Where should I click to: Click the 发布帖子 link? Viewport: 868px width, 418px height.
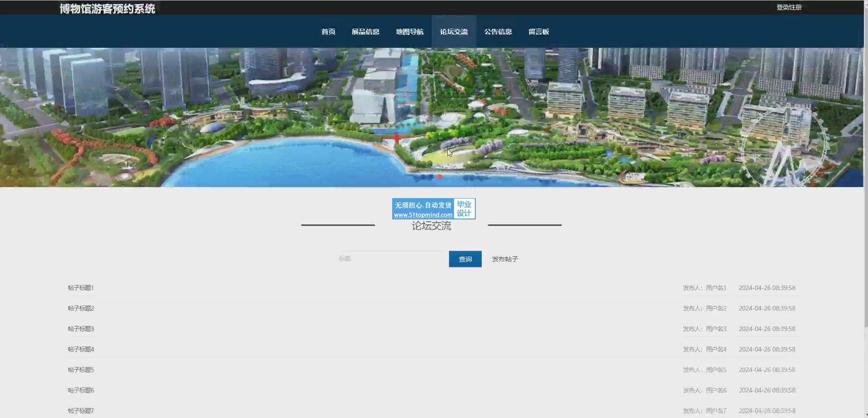coord(505,259)
